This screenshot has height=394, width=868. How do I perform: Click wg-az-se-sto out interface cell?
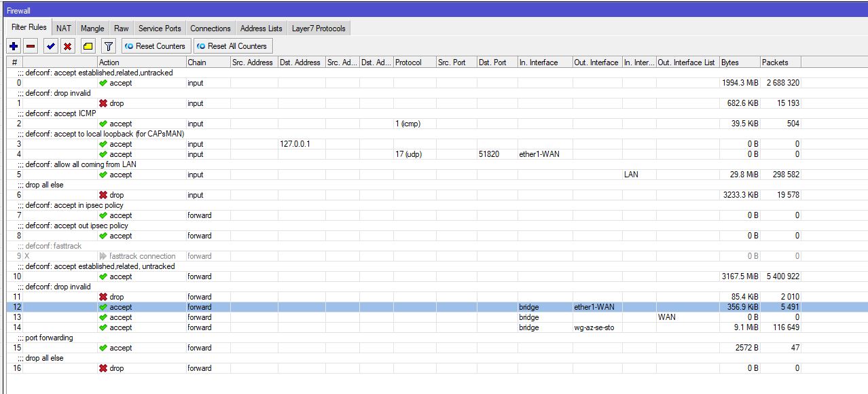point(597,327)
